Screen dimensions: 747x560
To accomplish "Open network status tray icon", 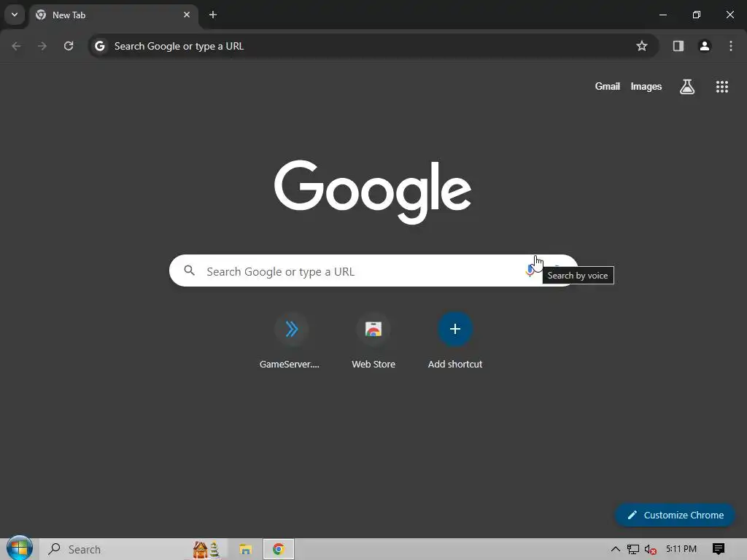I will (632, 549).
